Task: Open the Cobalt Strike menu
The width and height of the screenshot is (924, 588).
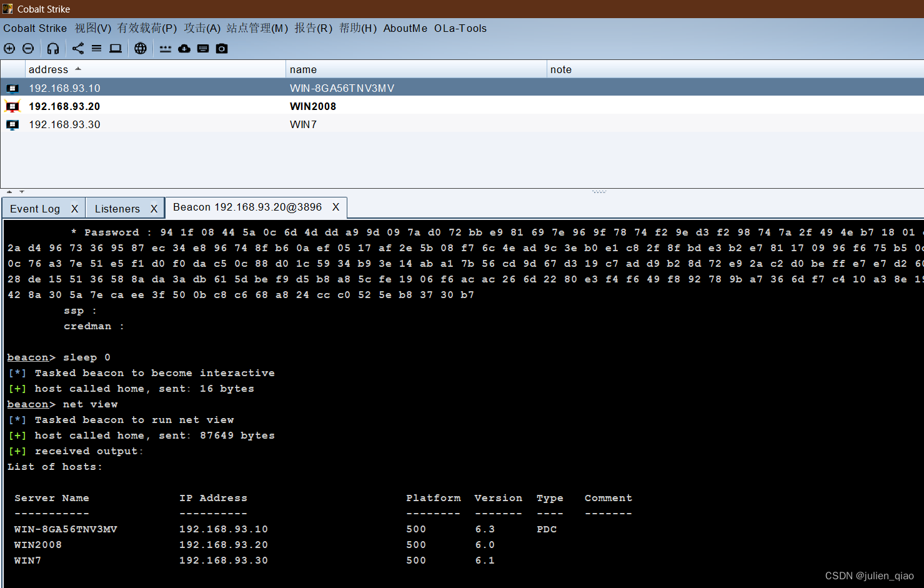Action: coord(35,28)
